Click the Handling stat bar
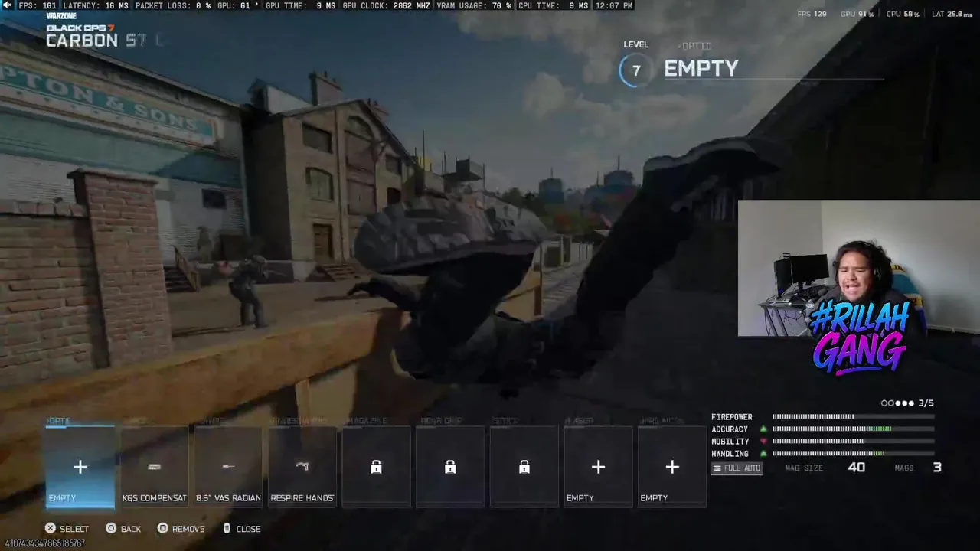This screenshot has width=980, height=551. (853, 454)
